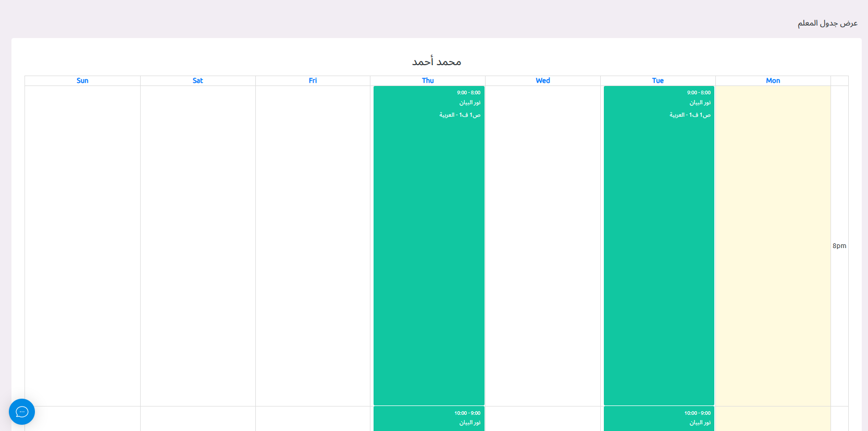Click the empty Saturday 8pm slot
Screen dimensions: 868x431
pyautogui.click(x=197, y=245)
